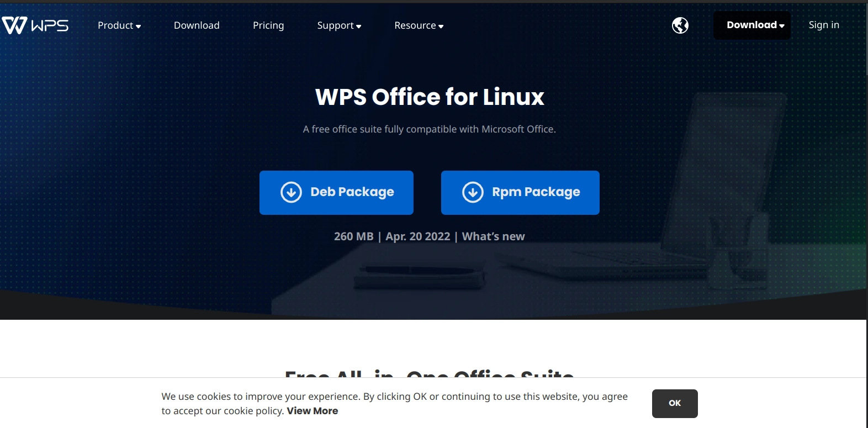868x428 pixels.
Task: Expand the Resource dropdown menu
Action: pyautogui.click(x=419, y=25)
